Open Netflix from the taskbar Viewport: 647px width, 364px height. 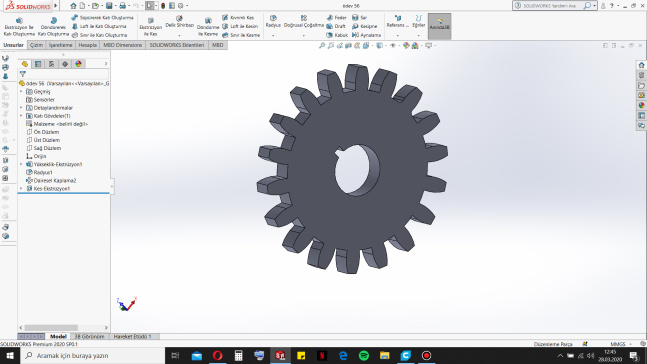pos(322,355)
